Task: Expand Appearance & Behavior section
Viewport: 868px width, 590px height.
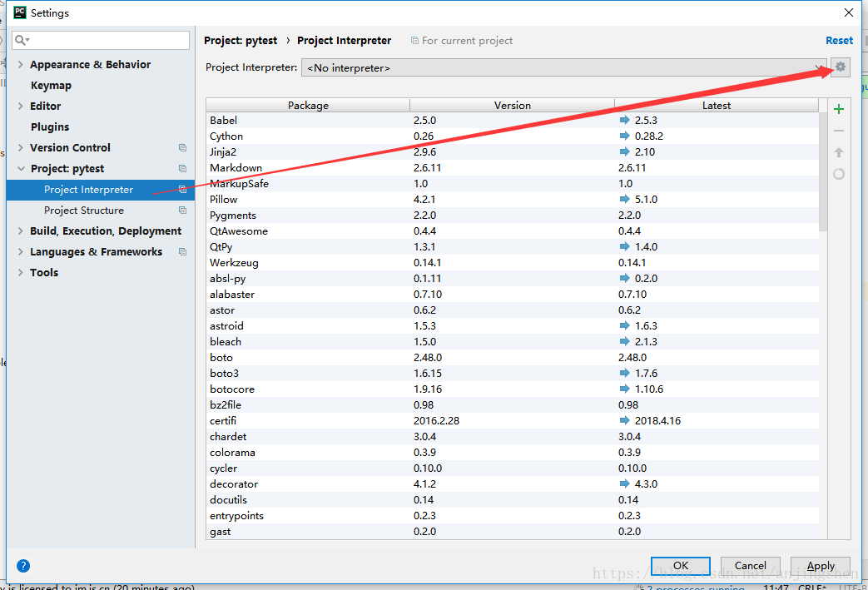Action: [x=21, y=65]
